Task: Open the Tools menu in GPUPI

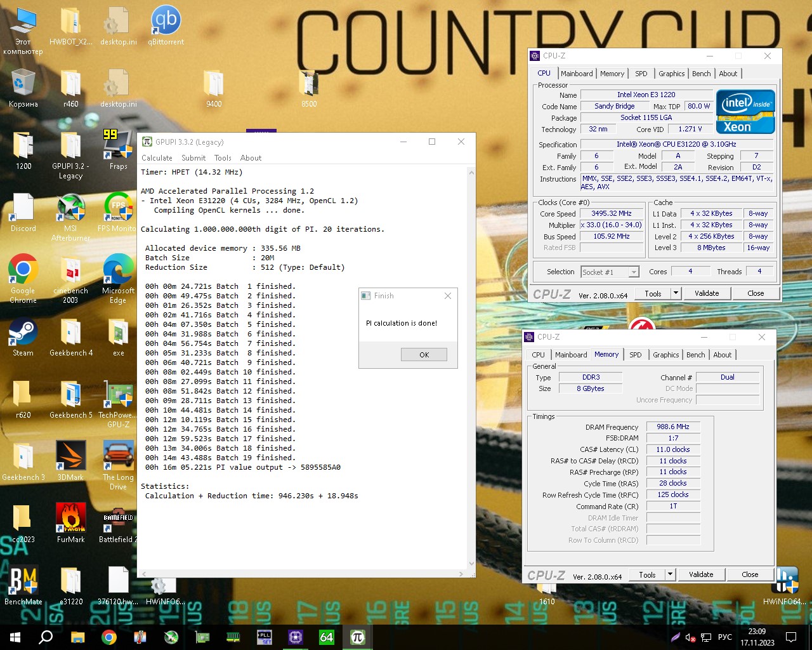Action: coord(223,158)
